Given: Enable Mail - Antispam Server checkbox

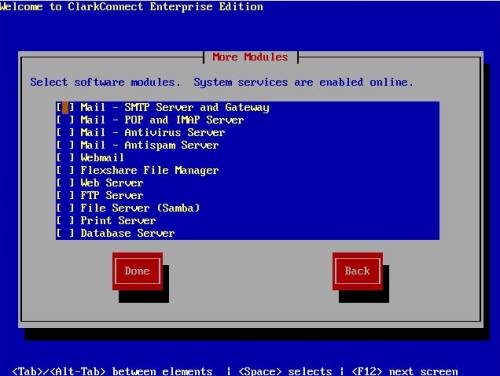Looking at the screenshot, I should pos(65,145).
